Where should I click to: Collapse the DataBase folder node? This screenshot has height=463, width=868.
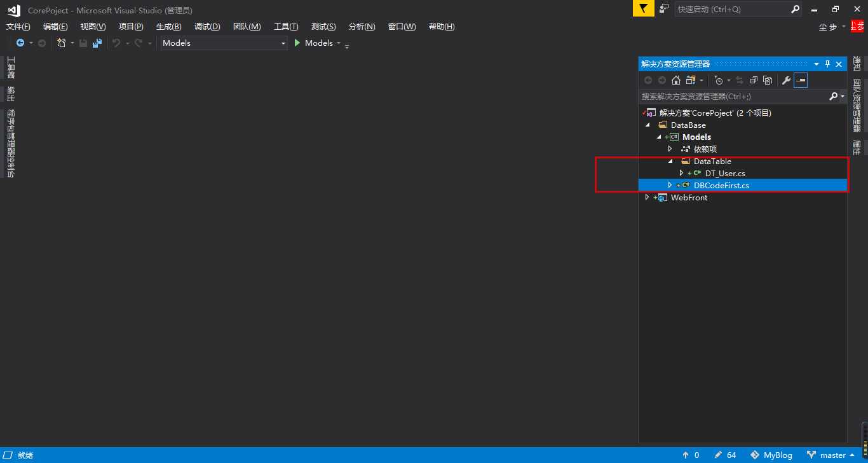click(648, 125)
